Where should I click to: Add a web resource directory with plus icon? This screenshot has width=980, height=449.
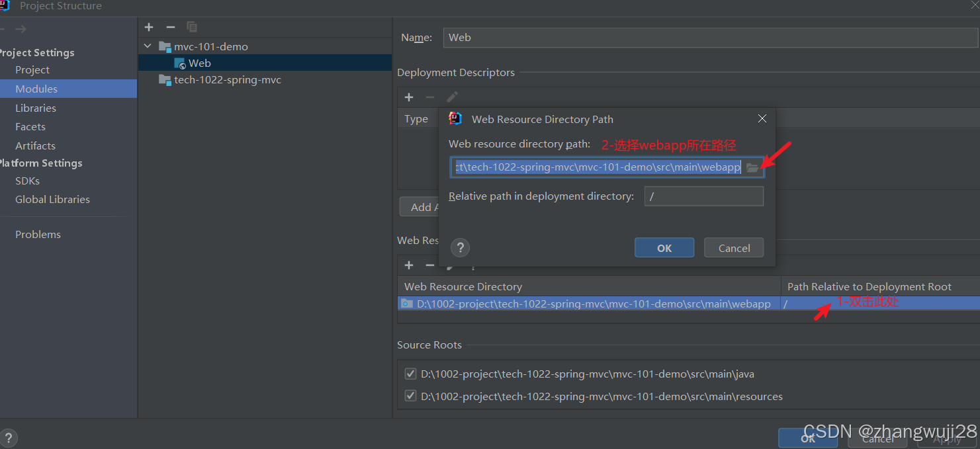coord(409,265)
